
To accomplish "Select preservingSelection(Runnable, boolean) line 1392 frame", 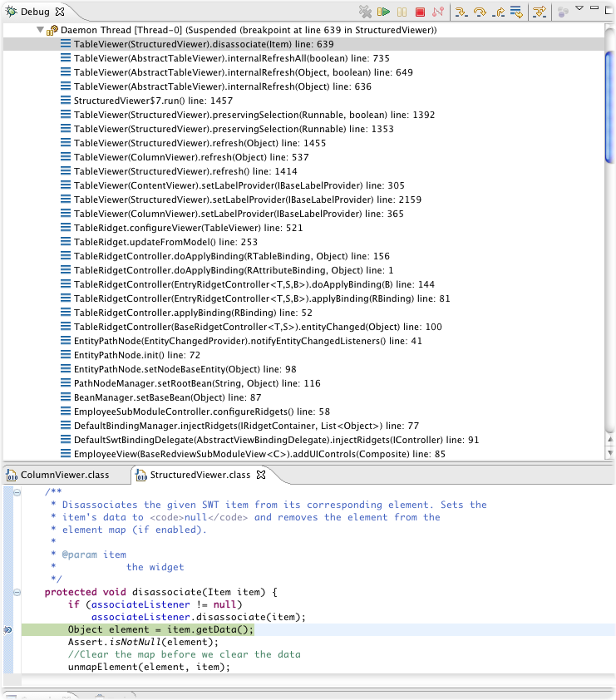I will point(254,115).
